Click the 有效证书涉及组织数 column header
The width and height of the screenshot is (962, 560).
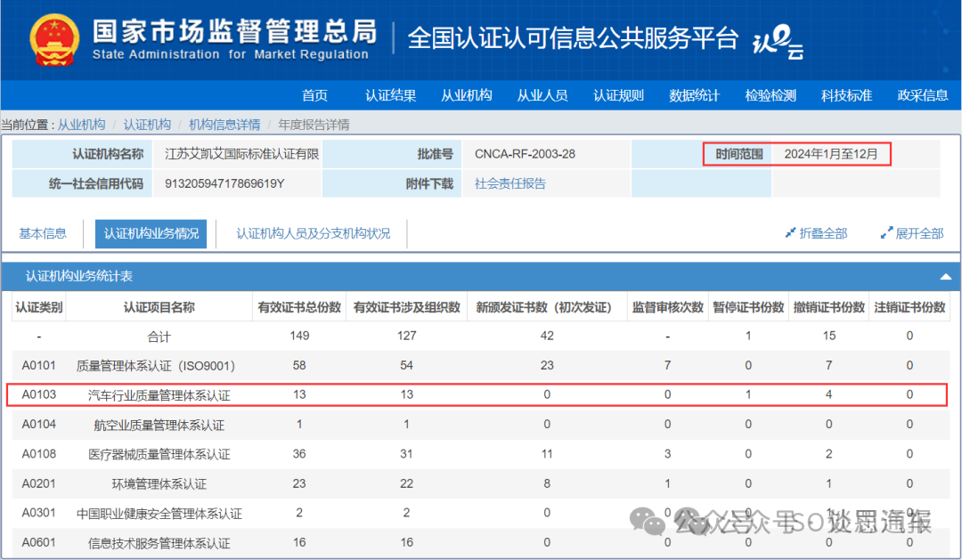407,307
